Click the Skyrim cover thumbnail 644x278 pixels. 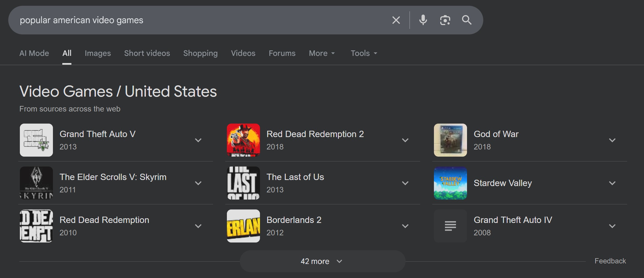coord(36,183)
